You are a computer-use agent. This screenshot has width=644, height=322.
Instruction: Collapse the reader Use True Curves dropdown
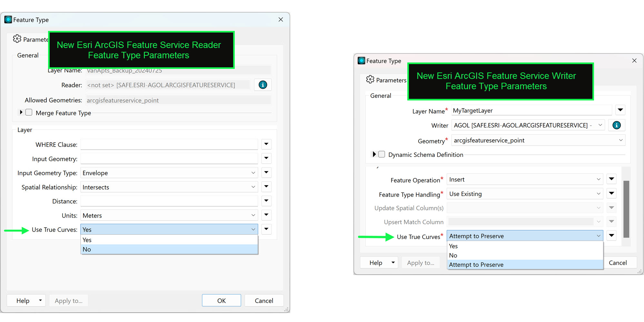(x=169, y=230)
